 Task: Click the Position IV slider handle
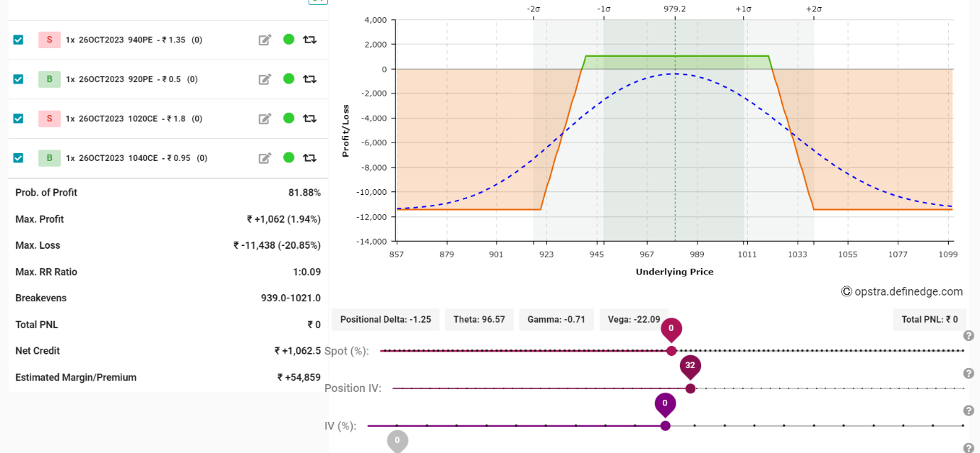click(690, 388)
